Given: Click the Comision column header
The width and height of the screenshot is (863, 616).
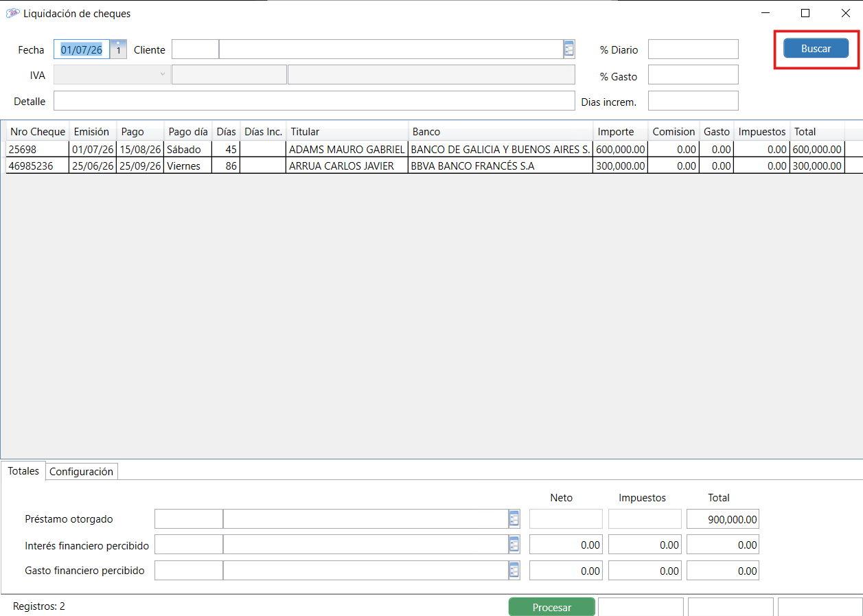Looking at the screenshot, I should [674, 132].
